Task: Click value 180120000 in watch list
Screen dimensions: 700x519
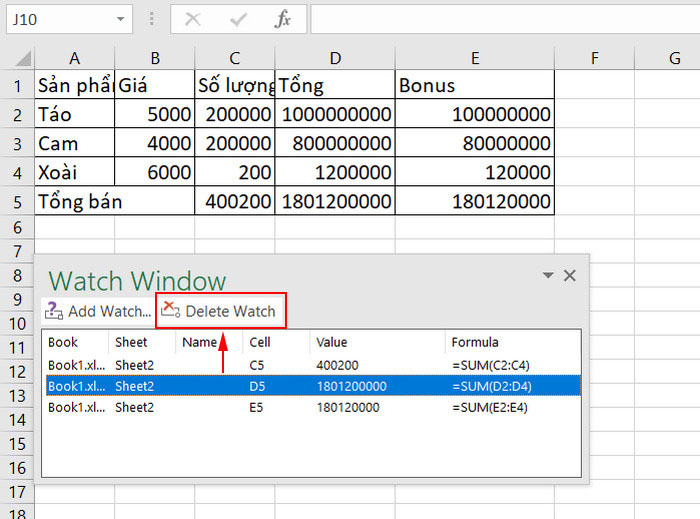Action: click(348, 407)
